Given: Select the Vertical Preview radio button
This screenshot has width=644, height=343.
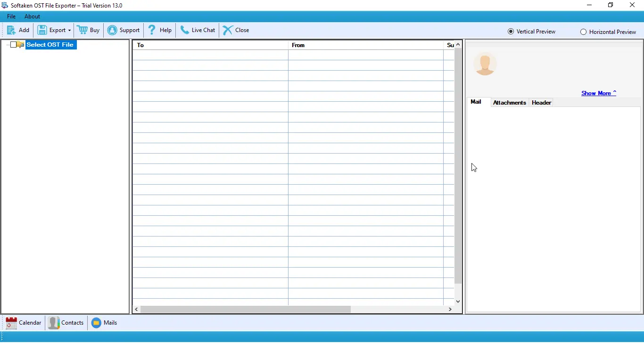Looking at the screenshot, I should 511,31.
